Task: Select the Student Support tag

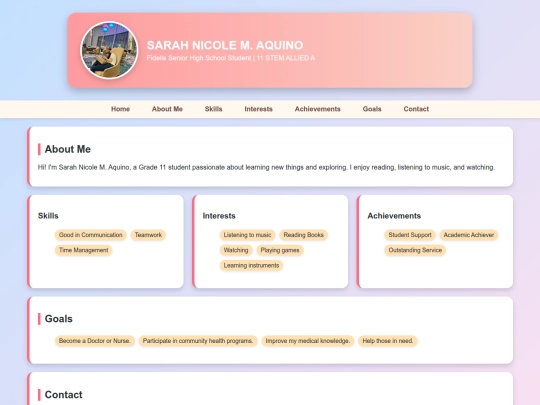Action: click(x=410, y=235)
